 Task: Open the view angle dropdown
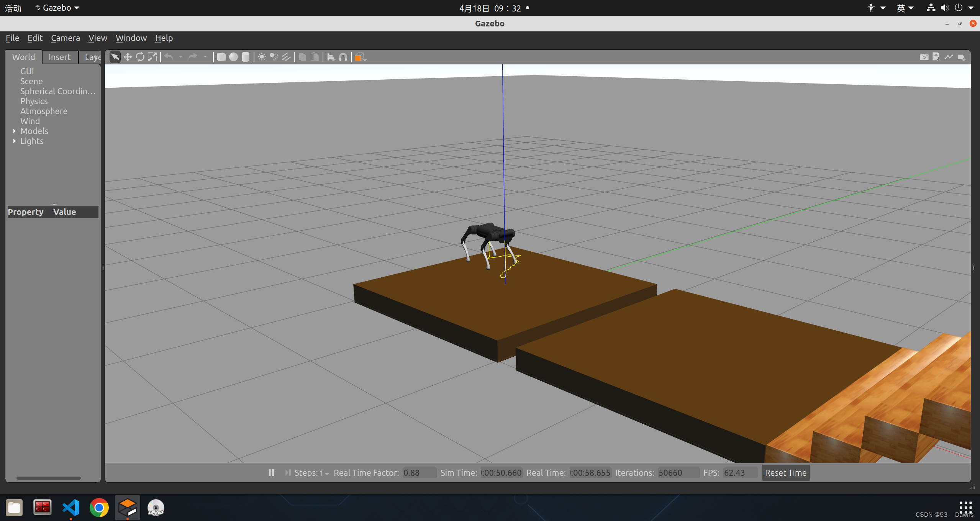tap(360, 57)
